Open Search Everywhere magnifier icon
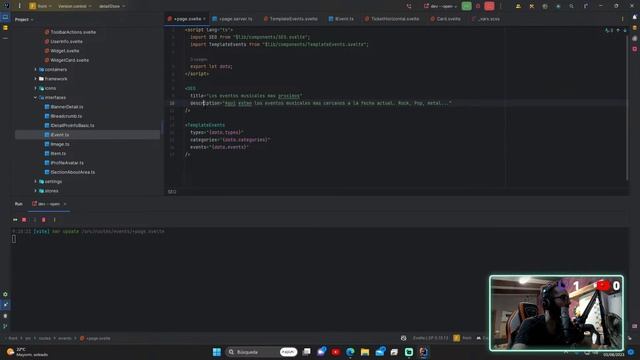This screenshot has width=640, height=360. click(571, 6)
